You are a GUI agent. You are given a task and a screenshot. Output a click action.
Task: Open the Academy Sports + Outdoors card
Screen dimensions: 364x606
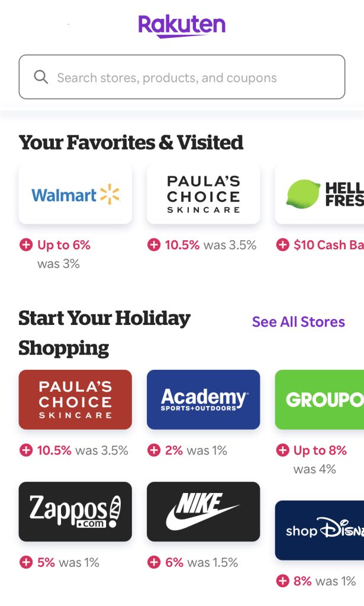(203, 399)
